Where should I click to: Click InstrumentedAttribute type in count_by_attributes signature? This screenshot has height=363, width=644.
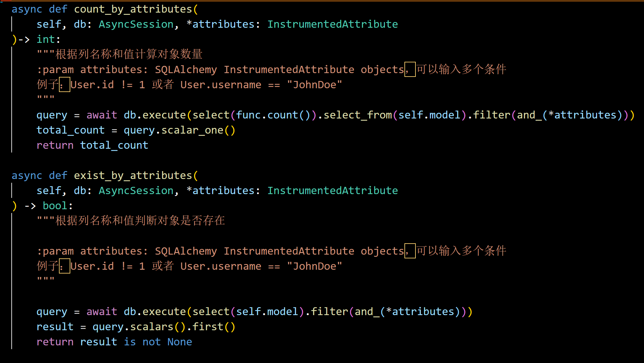coord(333,24)
